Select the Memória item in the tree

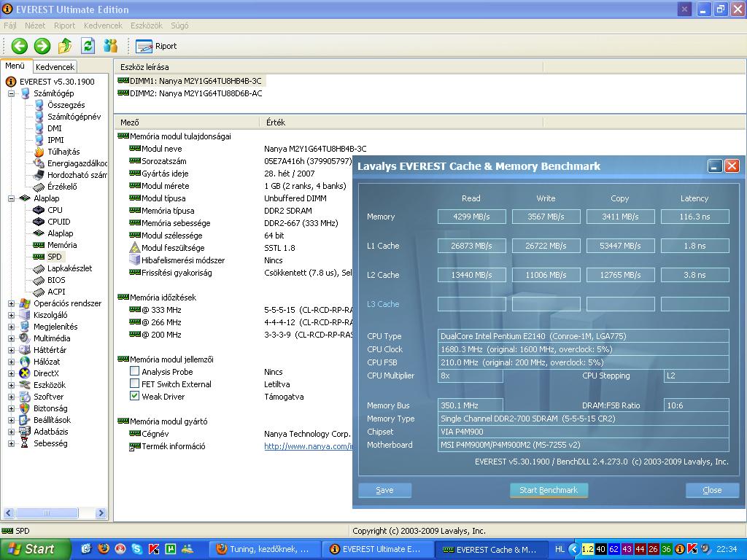[62, 245]
